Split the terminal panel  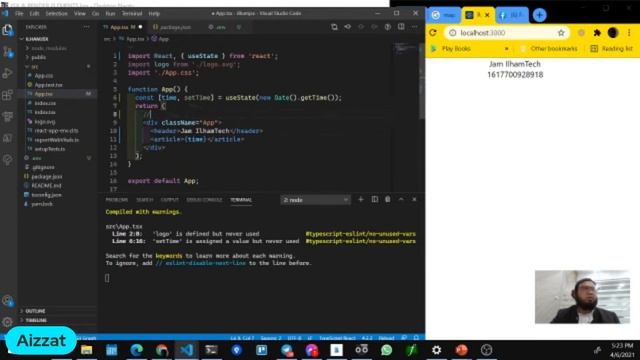pos(374,200)
